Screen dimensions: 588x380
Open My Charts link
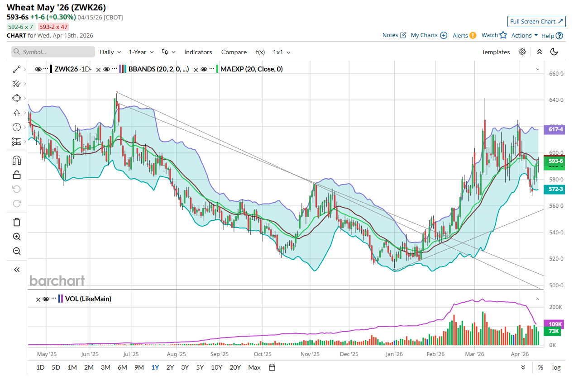[x=429, y=35]
